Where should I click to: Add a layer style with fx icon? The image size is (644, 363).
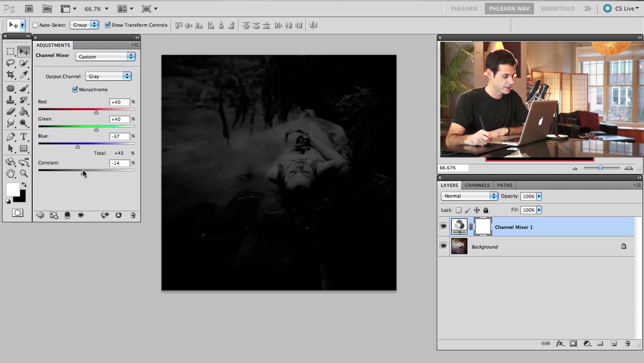pos(560,344)
